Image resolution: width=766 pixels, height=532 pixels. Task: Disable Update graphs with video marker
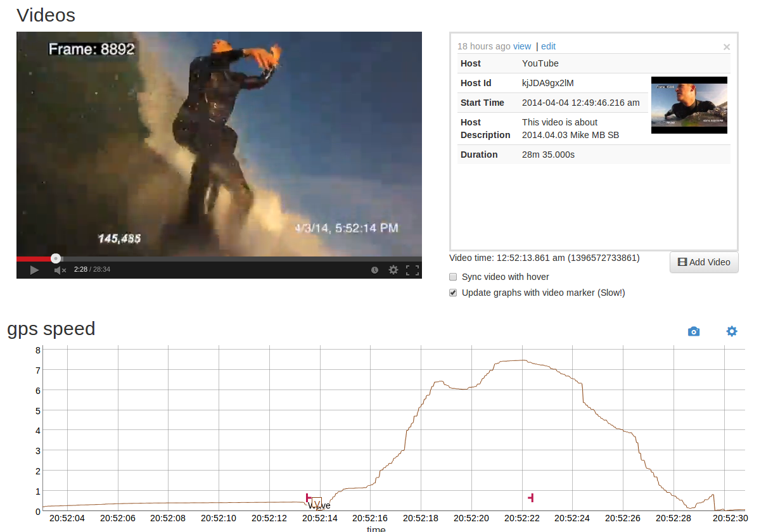tap(453, 293)
